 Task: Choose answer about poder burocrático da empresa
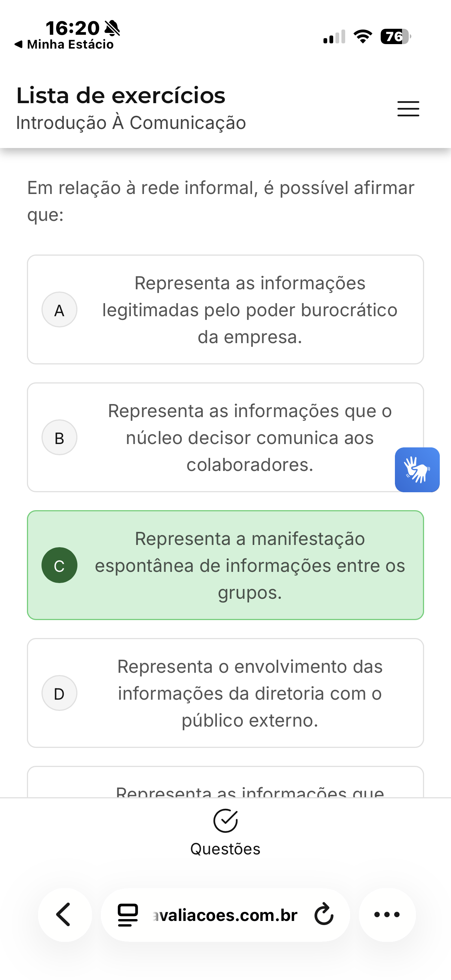coord(225,310)
